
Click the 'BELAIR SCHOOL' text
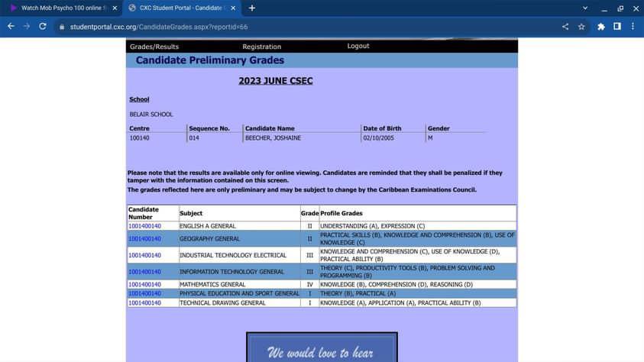coord(151,115)
